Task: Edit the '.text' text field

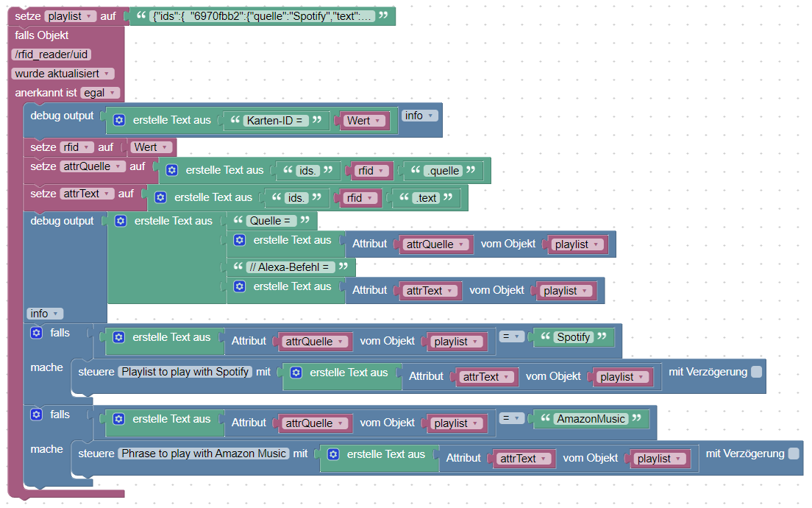Action: pyautogui.click(x=426, y=198)
